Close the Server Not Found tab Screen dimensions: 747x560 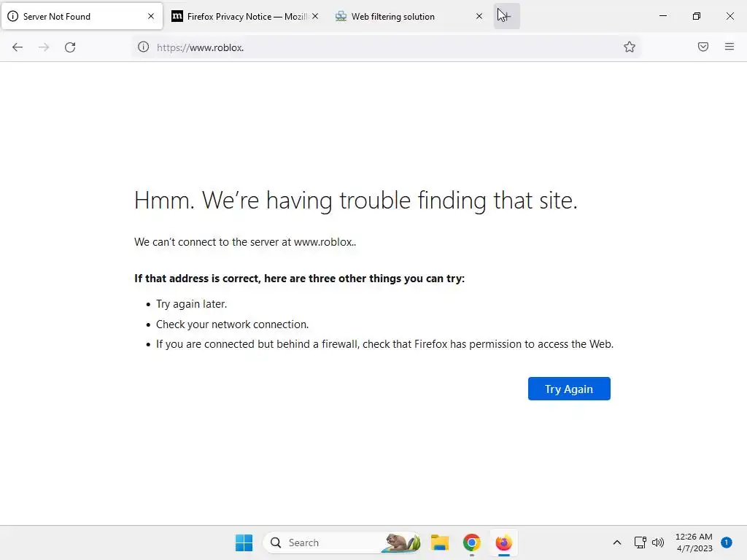tap(151, 16)
